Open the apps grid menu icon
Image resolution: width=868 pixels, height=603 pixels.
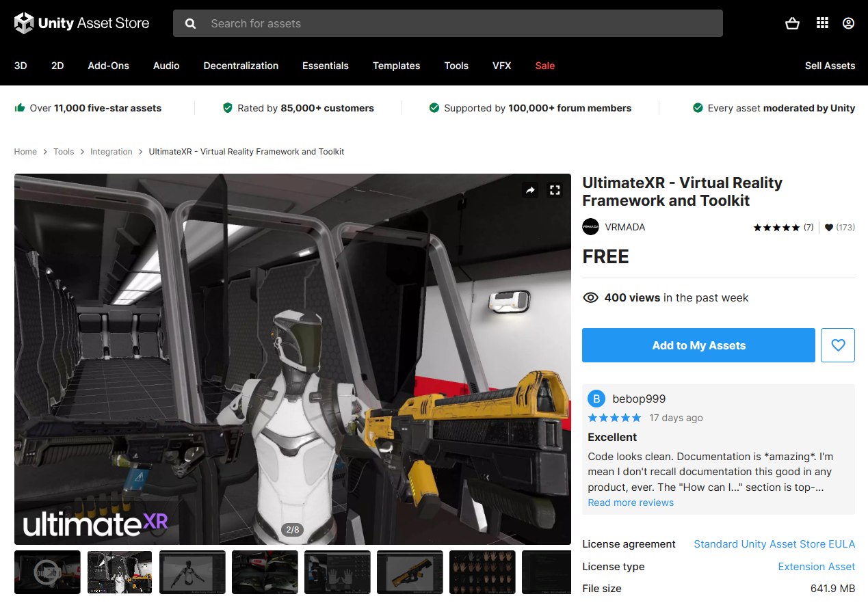coord(822,23)
